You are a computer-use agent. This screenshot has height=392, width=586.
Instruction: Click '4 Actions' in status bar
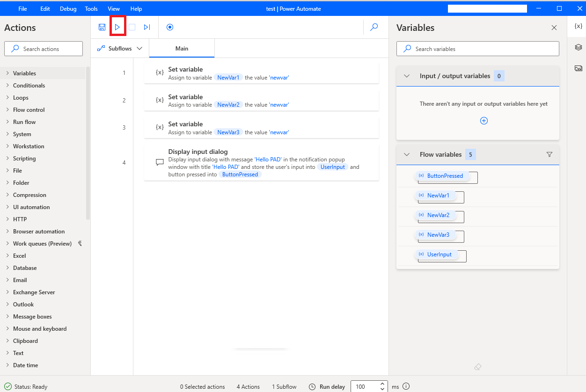248,387
